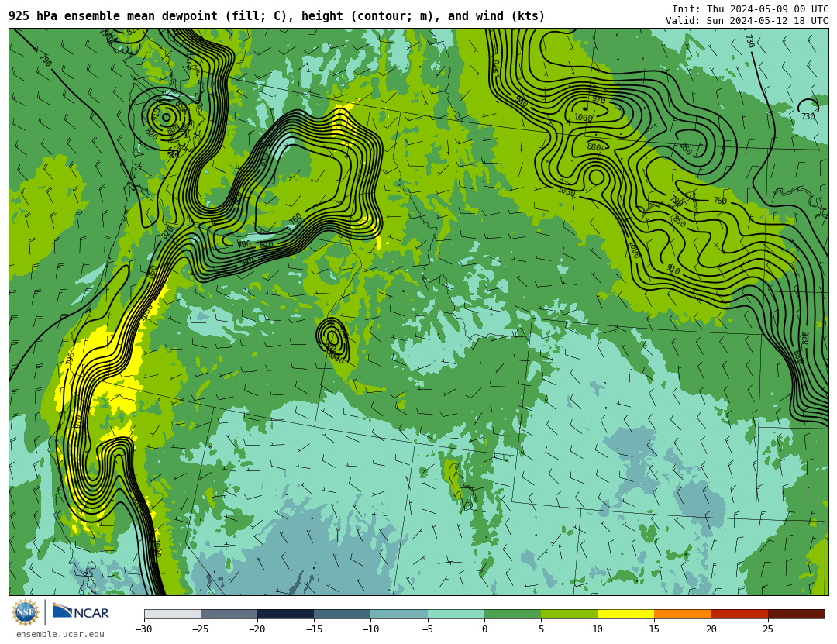Click the -20 colorbar tick label
The width and height of the screenshot is (837, 644).
coord(257,629)
